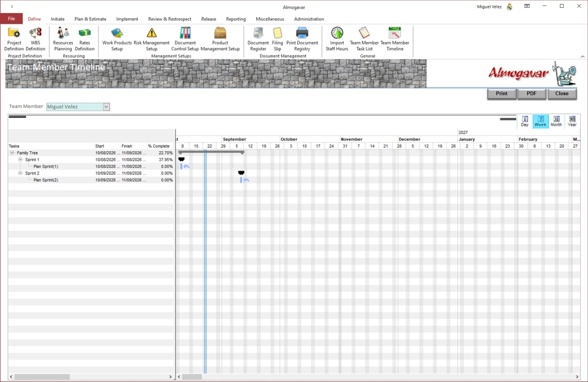
Task: Open the ribbon display options icon
Action: pos(527,6)
